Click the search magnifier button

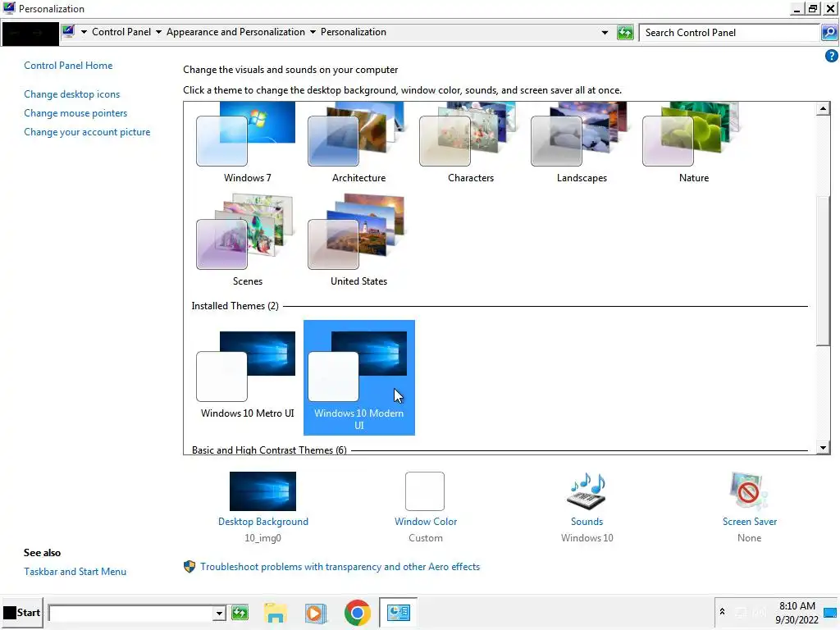tap(829, 33)
